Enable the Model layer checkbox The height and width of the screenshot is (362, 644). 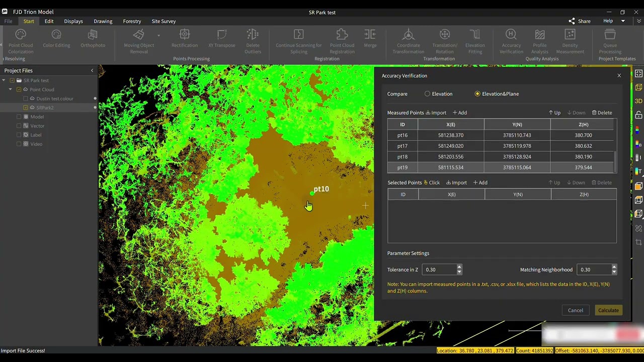19,117
